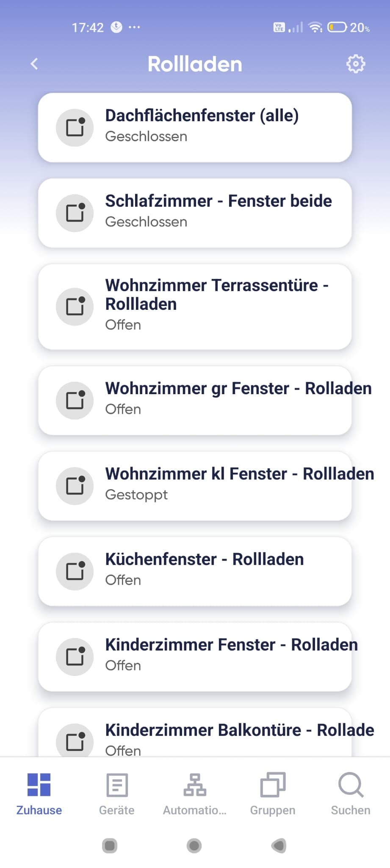Tap the Küchenfenster shutter icon
This screenshot has width=390, height=868.
75,571
